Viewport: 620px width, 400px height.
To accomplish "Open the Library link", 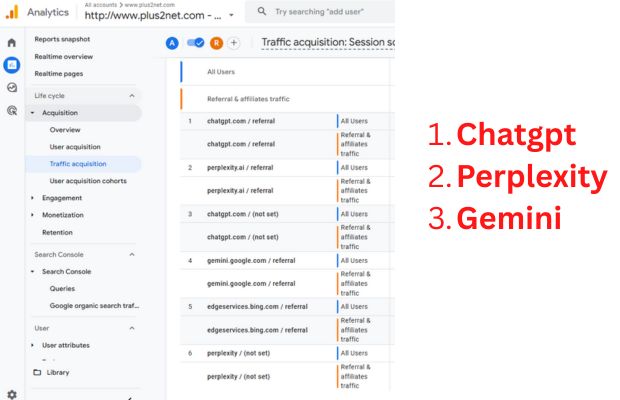I will click(58, 372).
